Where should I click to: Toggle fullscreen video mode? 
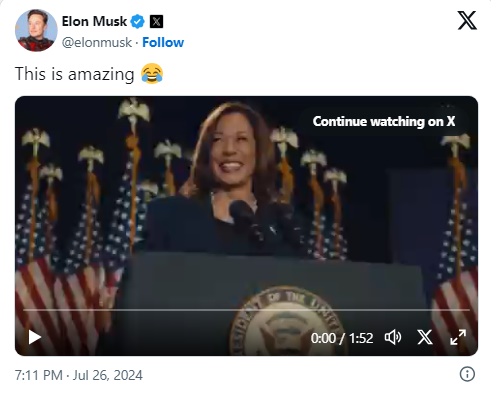[x=458, y=337]
